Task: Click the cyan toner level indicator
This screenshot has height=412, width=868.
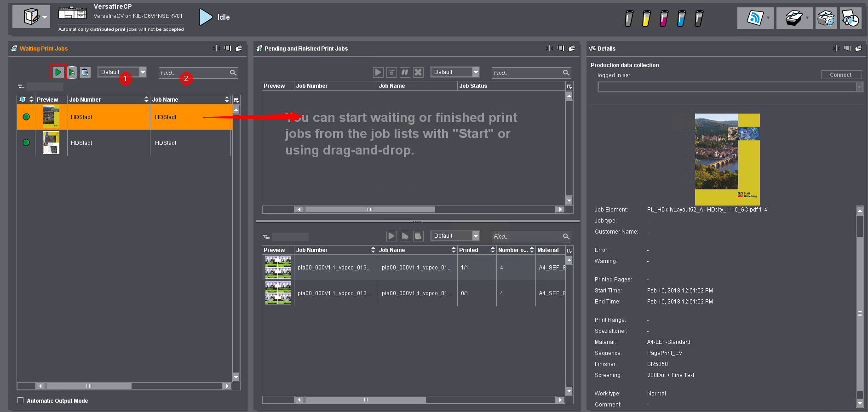Action: click(681, 18)
